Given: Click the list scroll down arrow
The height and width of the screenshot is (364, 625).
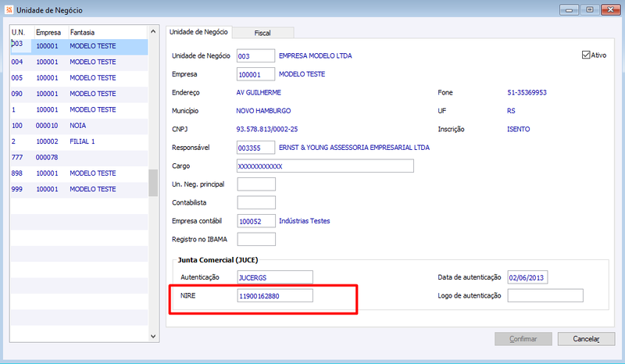Looking at the screenshot, I should (x=153, y=336).
